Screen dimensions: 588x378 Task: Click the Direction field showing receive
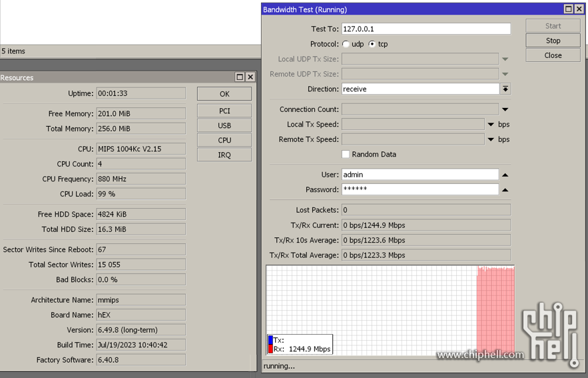(x=420, y=89)
